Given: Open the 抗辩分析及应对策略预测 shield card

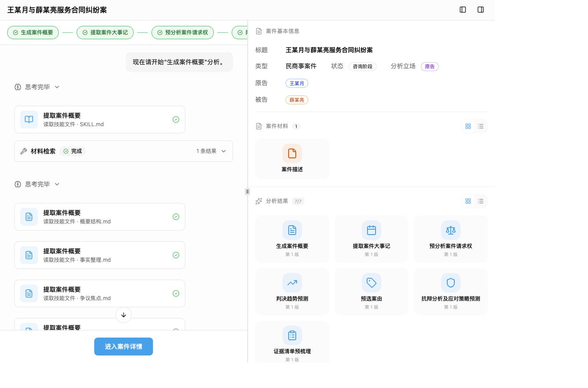Looking at the screenshot, I should 451,292.
